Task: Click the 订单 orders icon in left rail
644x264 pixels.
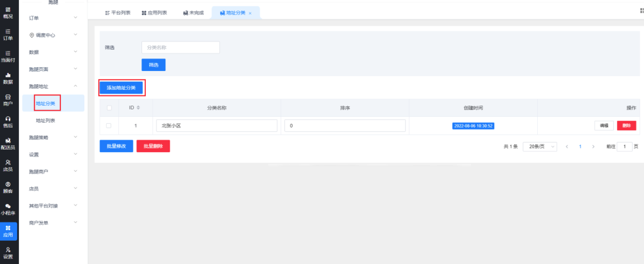Action: pyautogui.click(x=8, y=34)
